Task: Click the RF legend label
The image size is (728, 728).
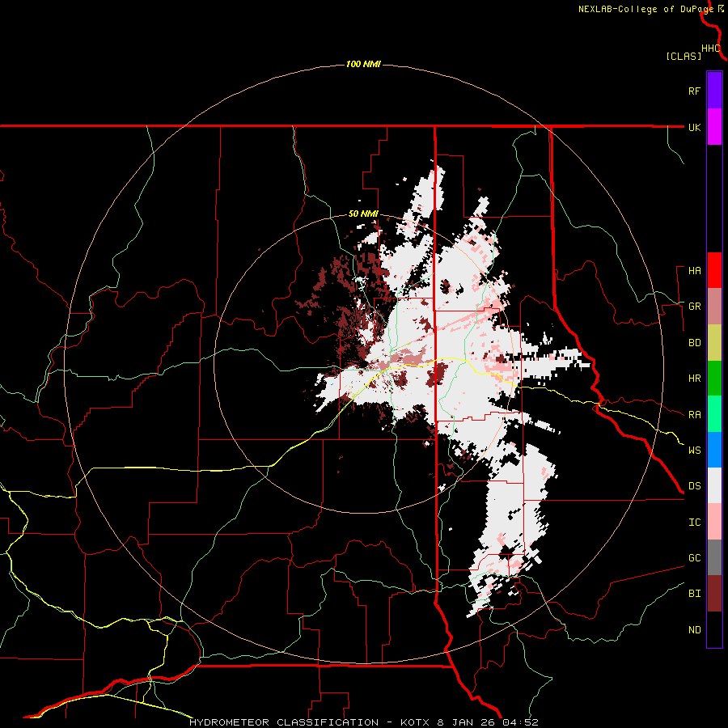Action: (x=694, y=91)
